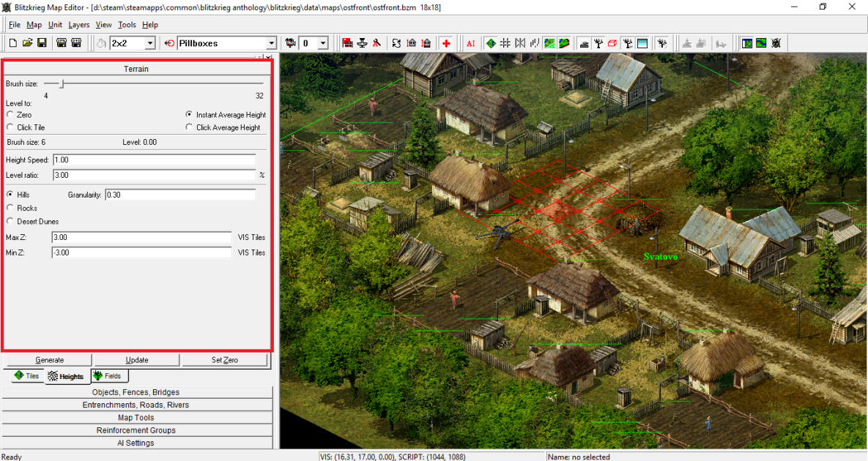This screenshot has width=868, height=461.
Task: Select the Zero level radio button
Action: [x=10, y=114]
